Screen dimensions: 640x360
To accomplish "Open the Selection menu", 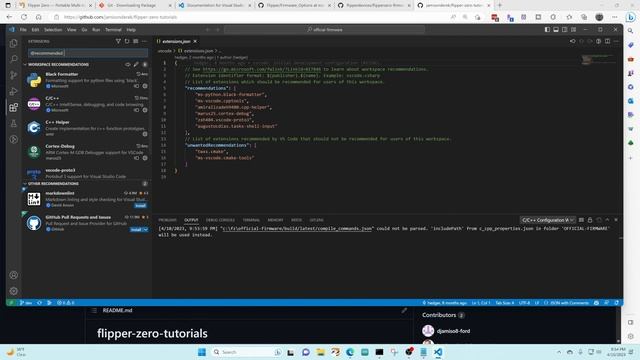I will coord(53,30).
